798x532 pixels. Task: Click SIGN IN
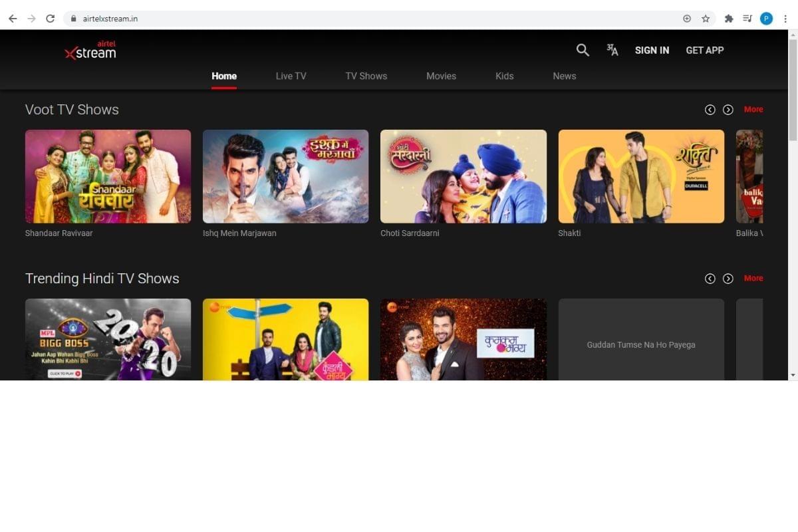652,50
